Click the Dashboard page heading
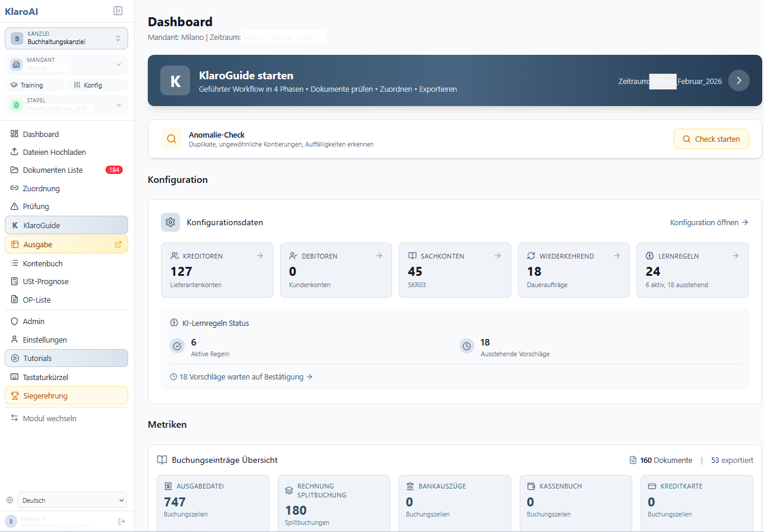764x532 pixels. 180,22
